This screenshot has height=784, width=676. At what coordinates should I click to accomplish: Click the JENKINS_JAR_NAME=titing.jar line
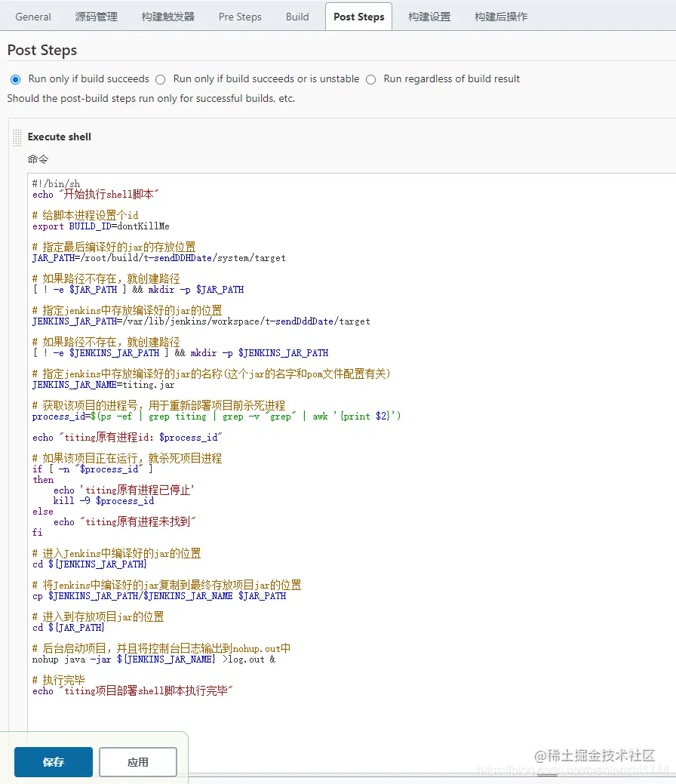(x=103, y=385)
